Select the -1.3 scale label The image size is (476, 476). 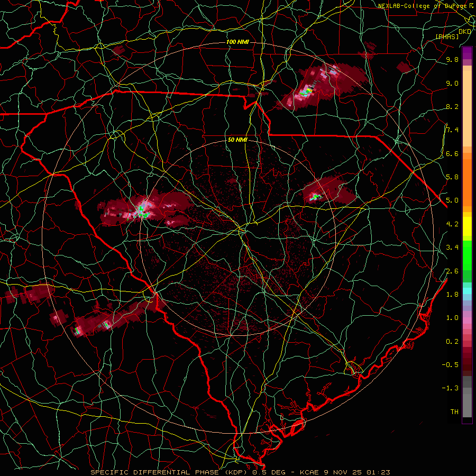[450, 388]
